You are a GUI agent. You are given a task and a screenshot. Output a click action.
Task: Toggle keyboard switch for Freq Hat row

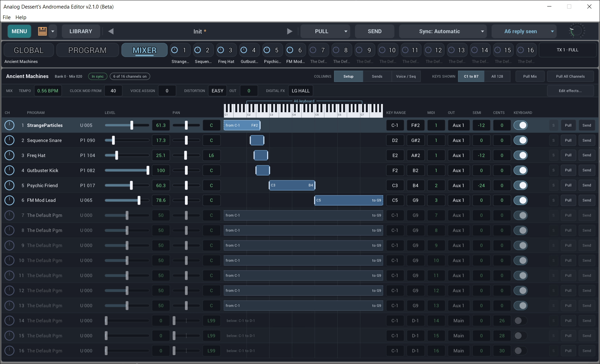(x=521, y=155)
